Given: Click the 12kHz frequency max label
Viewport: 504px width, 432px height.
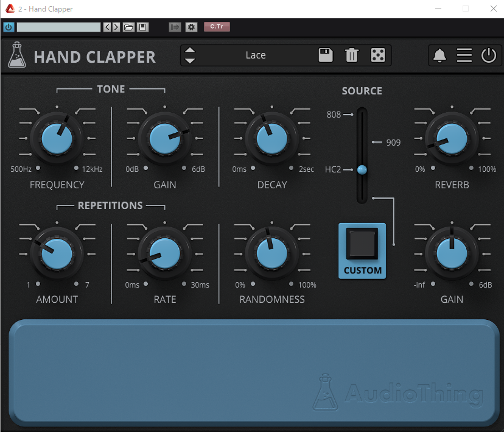Looking at the screenshot, I should click(93, 169).
